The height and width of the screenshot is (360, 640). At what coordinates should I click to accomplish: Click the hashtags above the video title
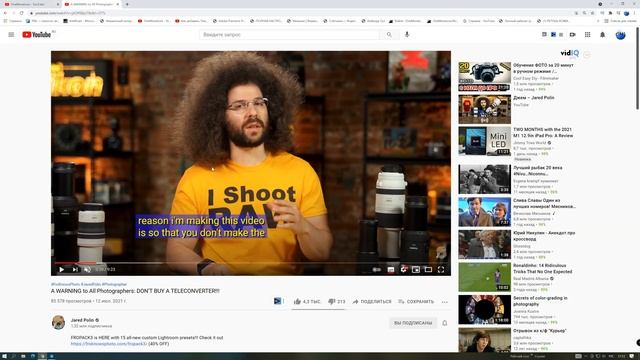click(89, 284)
